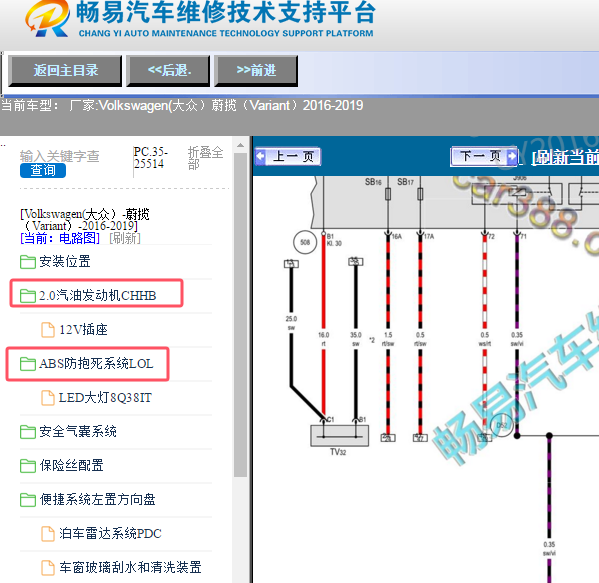Screen dimensions: 599x583
Task: Click the TV32 component in diagram
Action: [339, 436]
